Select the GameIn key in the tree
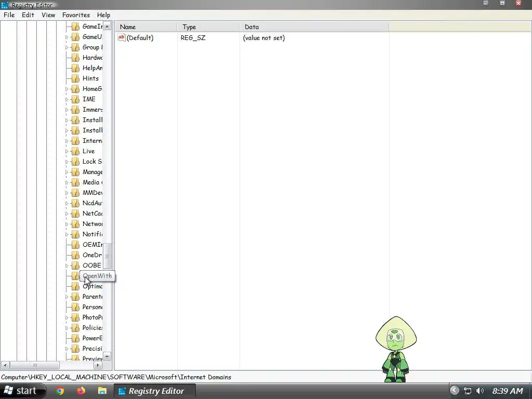The image size is (532, 399). [92, 26]
